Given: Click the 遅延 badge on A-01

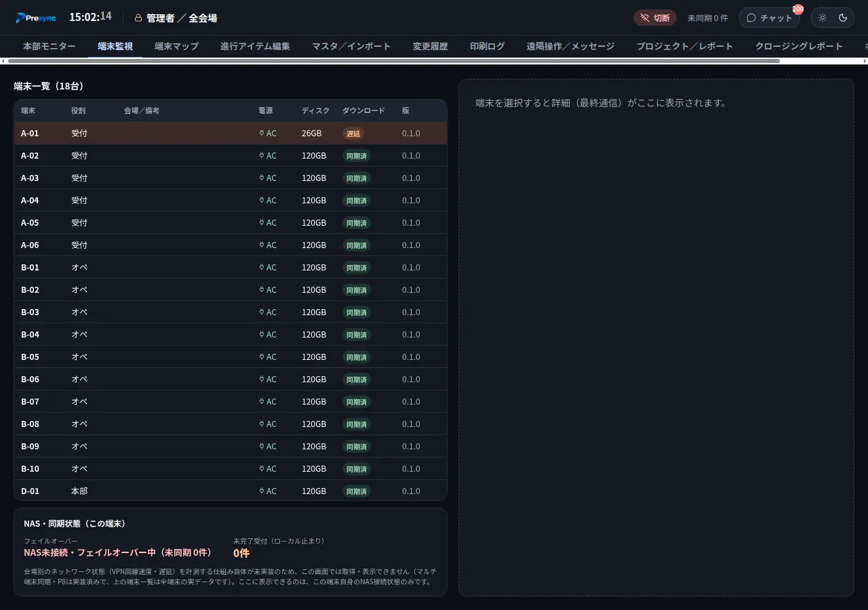Looking at the screenshot, I should point(353,134).
